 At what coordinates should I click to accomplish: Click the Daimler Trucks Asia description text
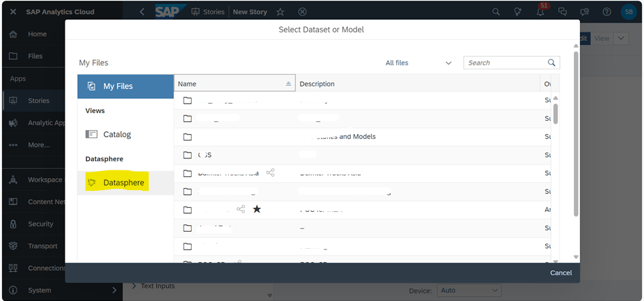point(331,174)
